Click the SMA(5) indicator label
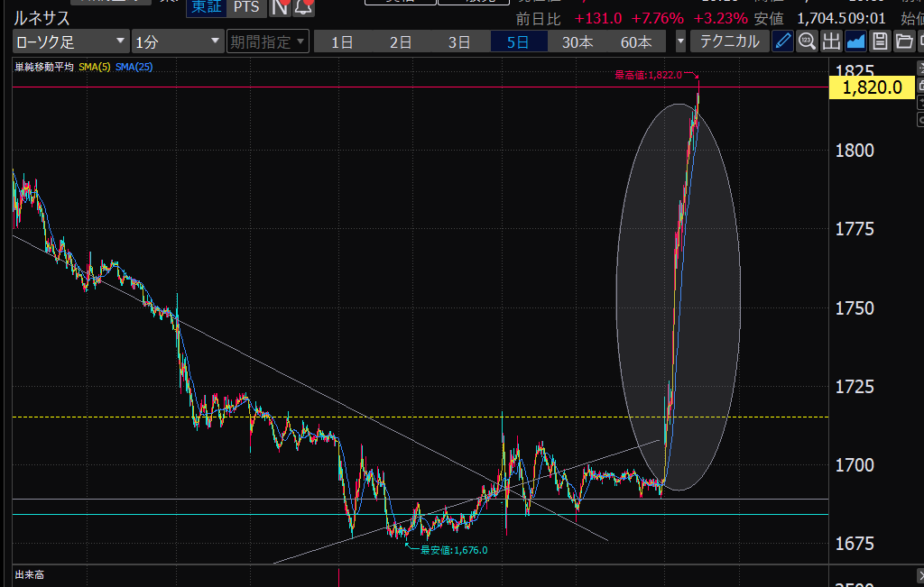The height and width of the screenshot is (587, 924). (x=95, y=67)
